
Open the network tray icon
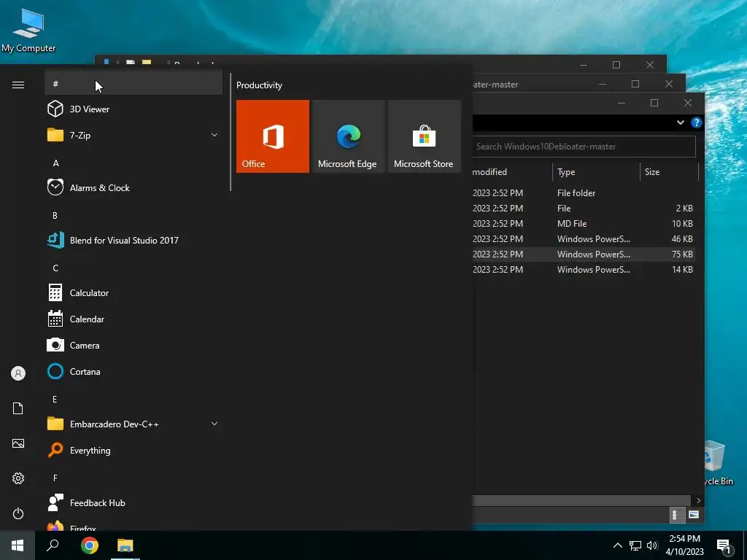pyautogui.click(x=635, y=545)
